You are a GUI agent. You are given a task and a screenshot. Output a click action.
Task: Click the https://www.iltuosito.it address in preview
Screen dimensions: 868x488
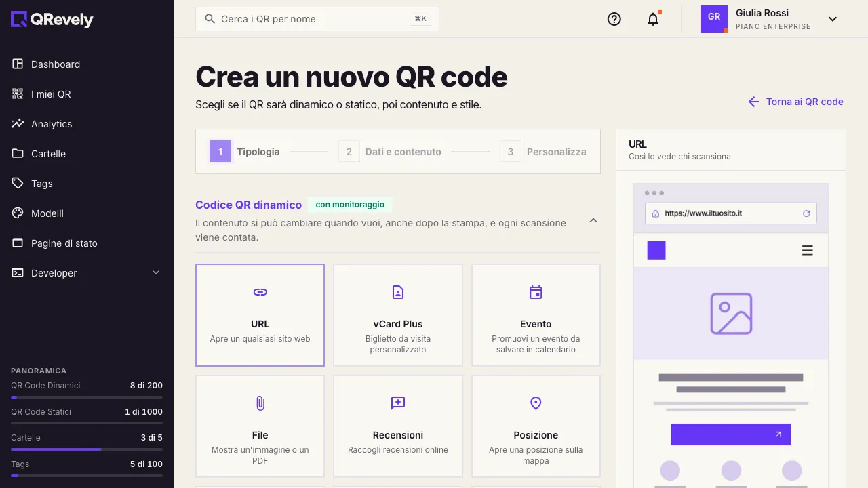pyautogui.click(x=703, y=213)
